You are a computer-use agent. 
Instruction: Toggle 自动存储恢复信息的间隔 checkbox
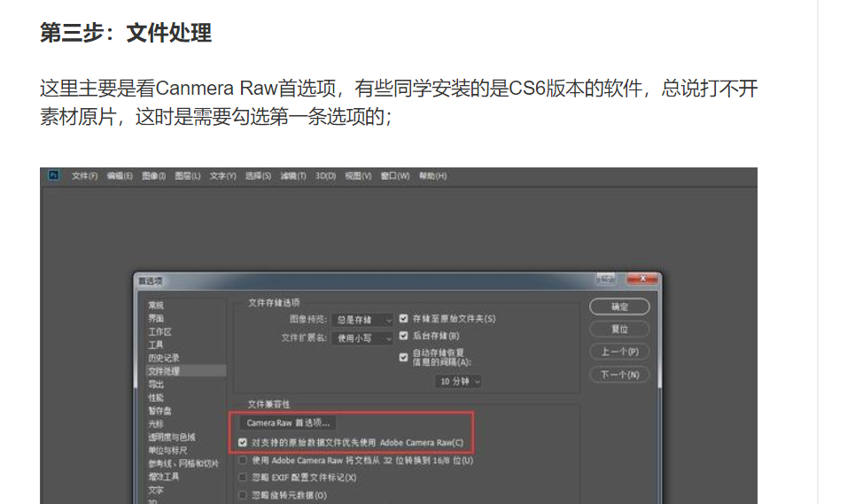click(x=403, y=358)
